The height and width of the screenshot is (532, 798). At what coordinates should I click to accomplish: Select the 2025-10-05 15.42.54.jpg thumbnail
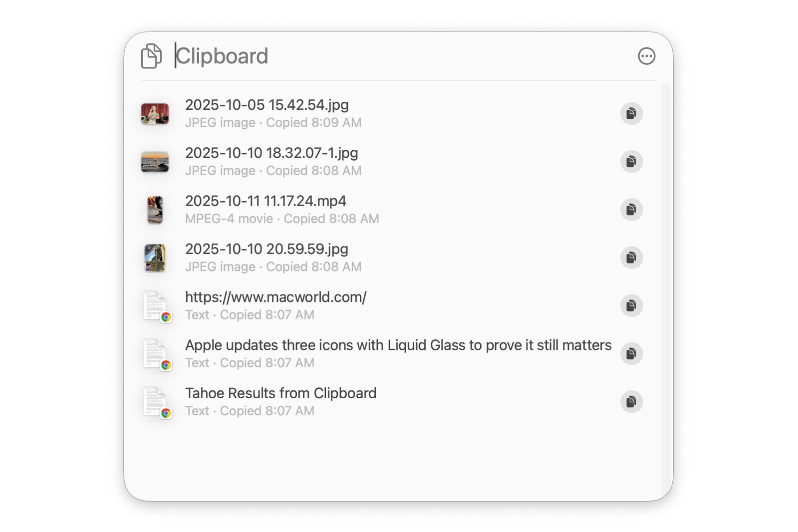pyautogui.click(x=155, y=114)
